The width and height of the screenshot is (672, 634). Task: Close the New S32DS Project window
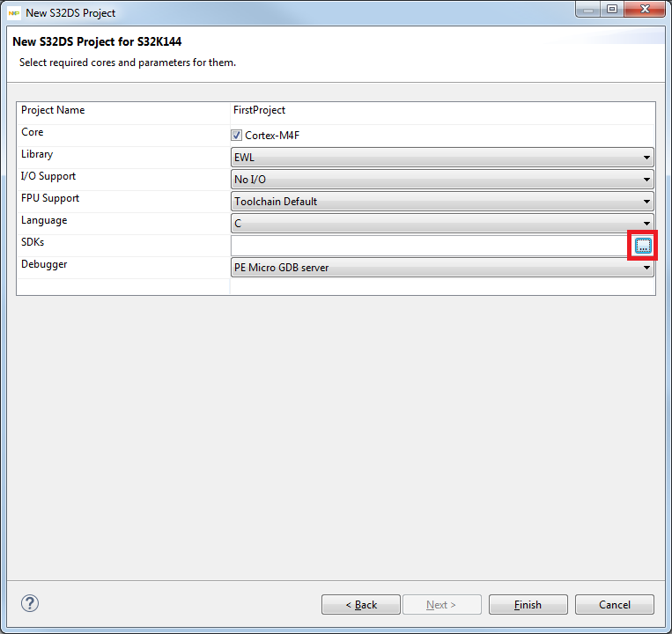tap(645, 10)
